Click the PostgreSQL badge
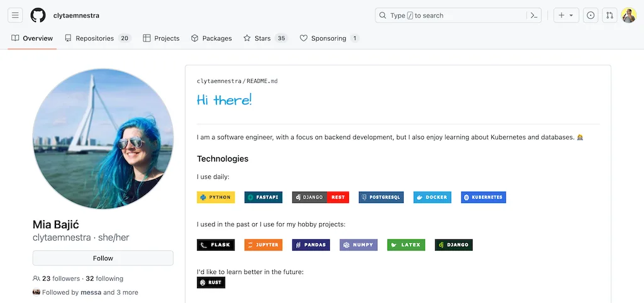The image size is (644, 303). (x=381, y=197)
